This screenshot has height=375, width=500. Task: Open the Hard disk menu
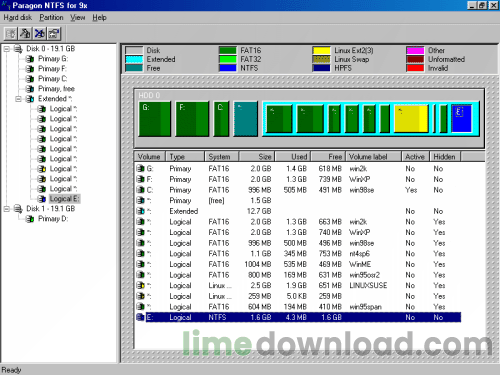(x=18, y=18)
